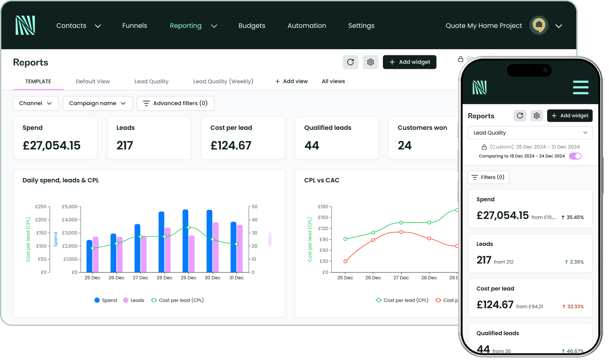This screenshot has width=609, height=364.
Task: Click the refresh icon on phone Reports
Action: [x=520, y=115]
